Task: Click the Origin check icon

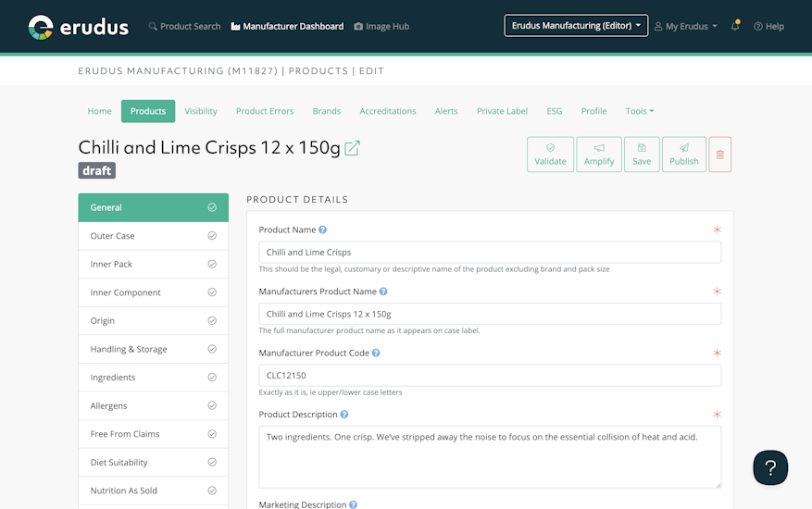Action: [212, 321]
